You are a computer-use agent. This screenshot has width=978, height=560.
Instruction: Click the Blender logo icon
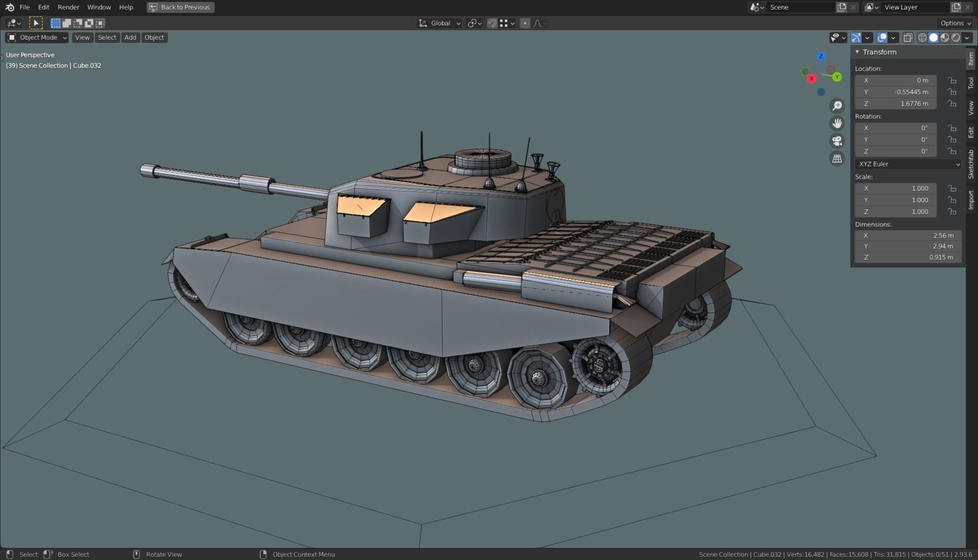click(10, 7)
